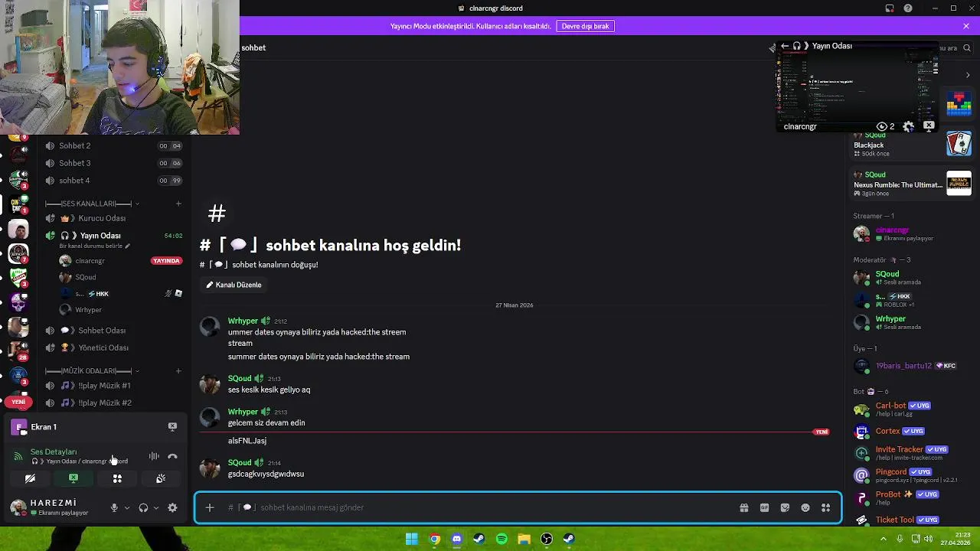Open headphone output options arrow
This screenshot has width=980, height=551.
(156, 507)
